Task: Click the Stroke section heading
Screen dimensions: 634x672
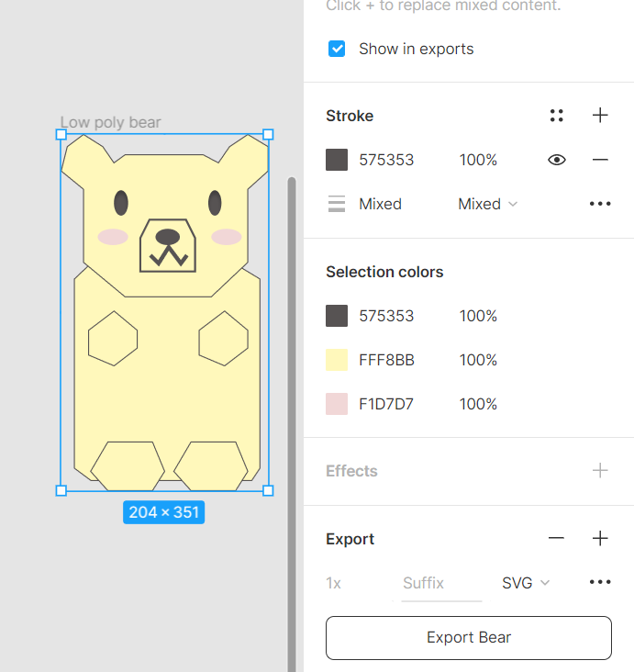Action: pyautogui.click(x=350, y=116)
